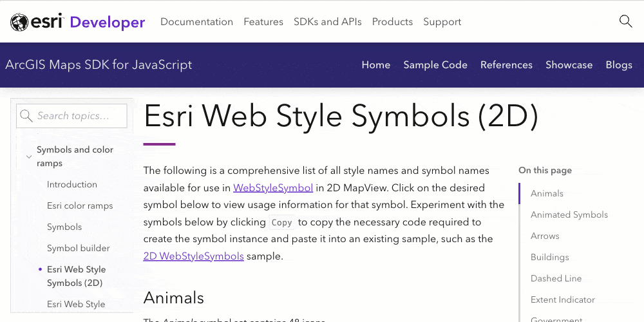This screenshot has width=644, height=322.
Task: Open the Products menu
Action: (392, 22)
